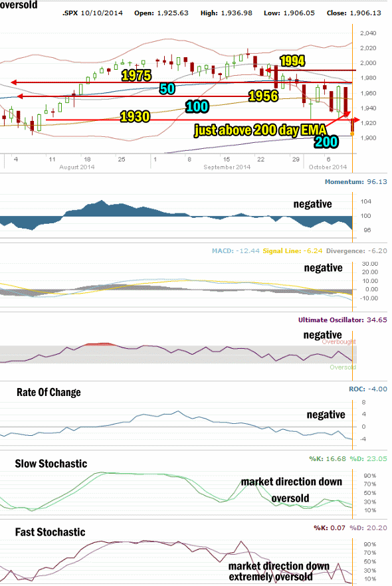Select Fast Stochastic %D: 20.20 value
Image resolution: width=392 pixels, height=586 pixels.
[x=368, y=528]
